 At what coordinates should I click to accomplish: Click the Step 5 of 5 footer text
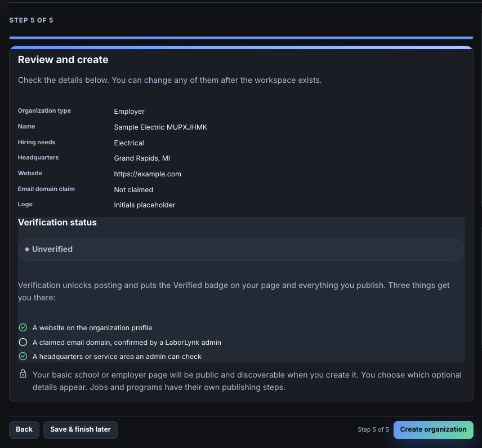pos(373,429)
